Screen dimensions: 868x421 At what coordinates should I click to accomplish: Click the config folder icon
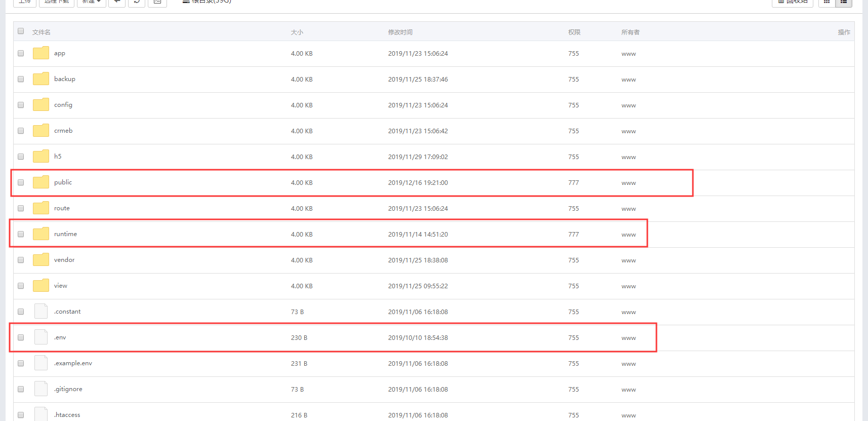click(41, 105)
